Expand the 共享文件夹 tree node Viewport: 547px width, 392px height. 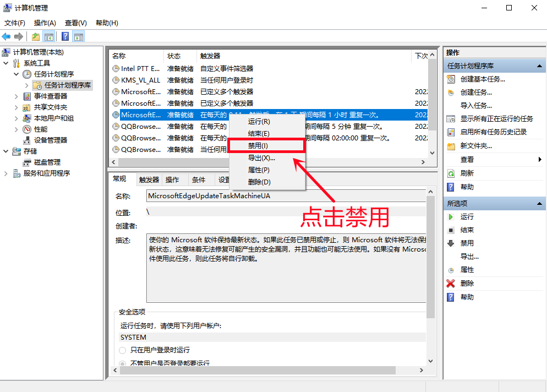[x=17, y=107]
